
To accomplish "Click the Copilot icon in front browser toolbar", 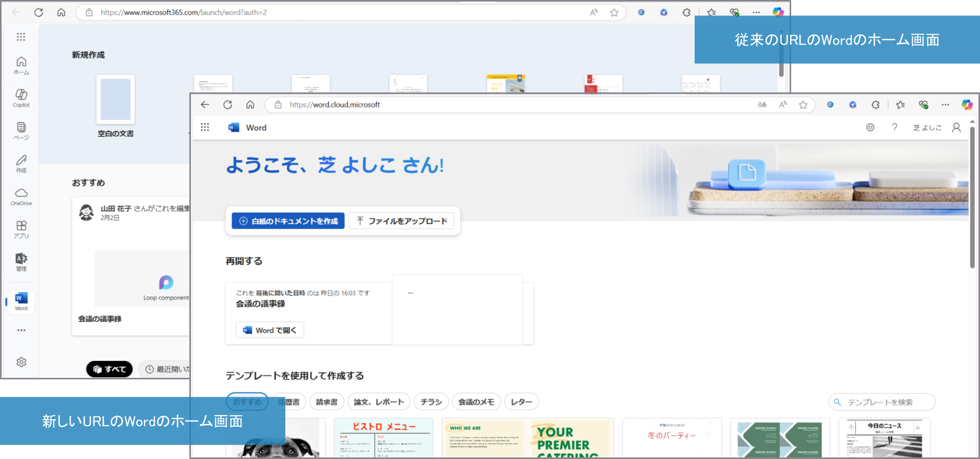I will tap(967, 105).
